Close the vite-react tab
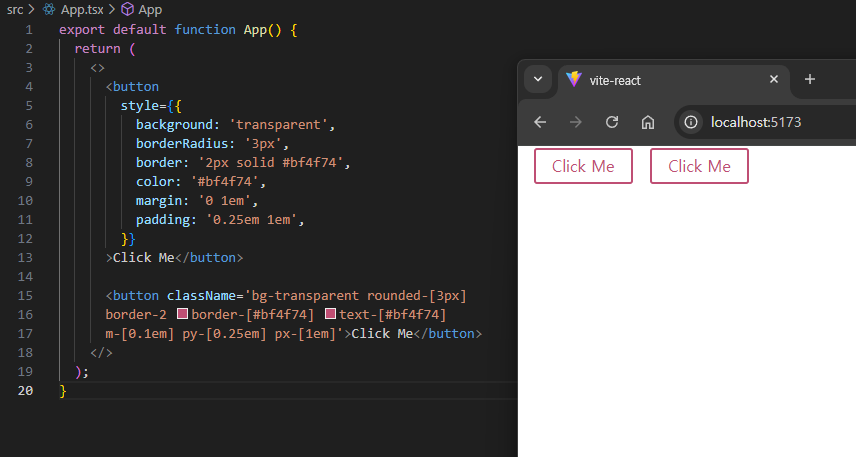This screenshot has width=856, height=457. pos(773,80)
